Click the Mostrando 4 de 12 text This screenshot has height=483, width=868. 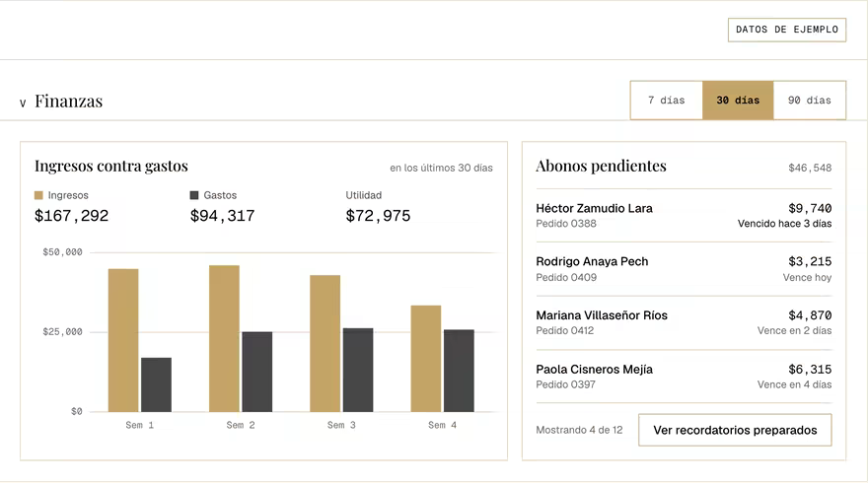tap(579, 430)
